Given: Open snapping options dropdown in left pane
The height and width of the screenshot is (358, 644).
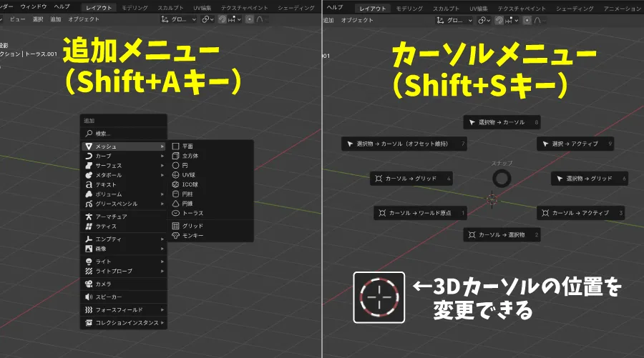Looking at the screenshot, I should click(x=235, y=19).
